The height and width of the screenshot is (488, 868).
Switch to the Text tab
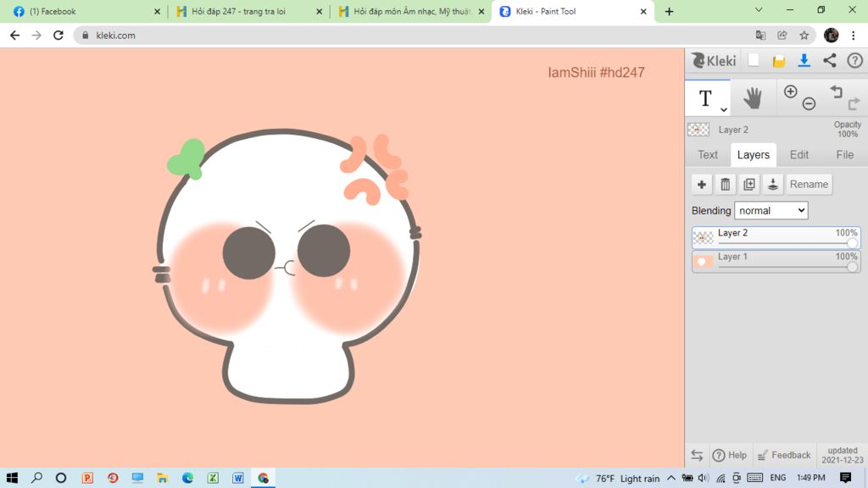tap(708, 155)
